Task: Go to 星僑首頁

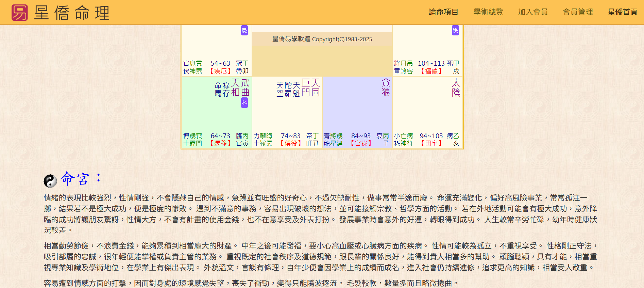Action: (623, 12)
